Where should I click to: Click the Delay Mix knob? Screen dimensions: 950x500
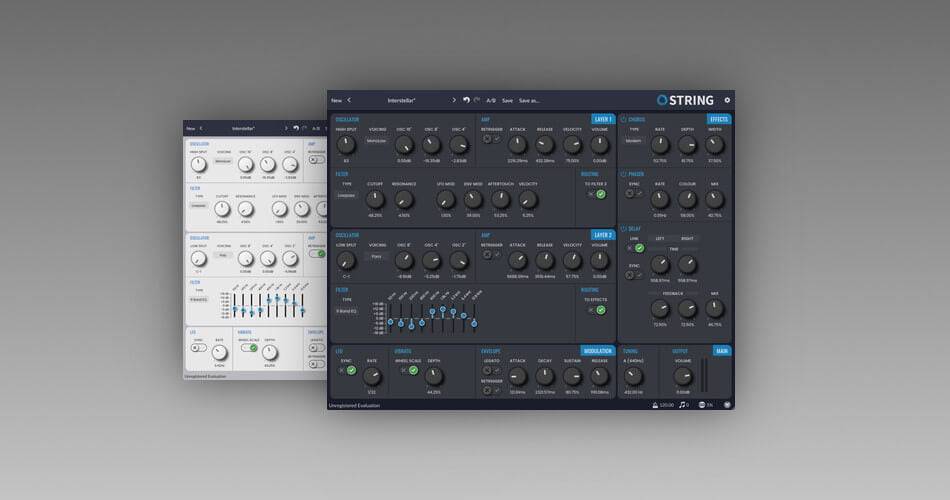[x=714, y=308]
